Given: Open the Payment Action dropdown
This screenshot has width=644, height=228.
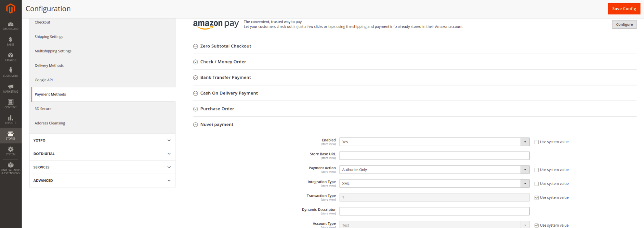Looking at the screenshot, I should (434, 170).
